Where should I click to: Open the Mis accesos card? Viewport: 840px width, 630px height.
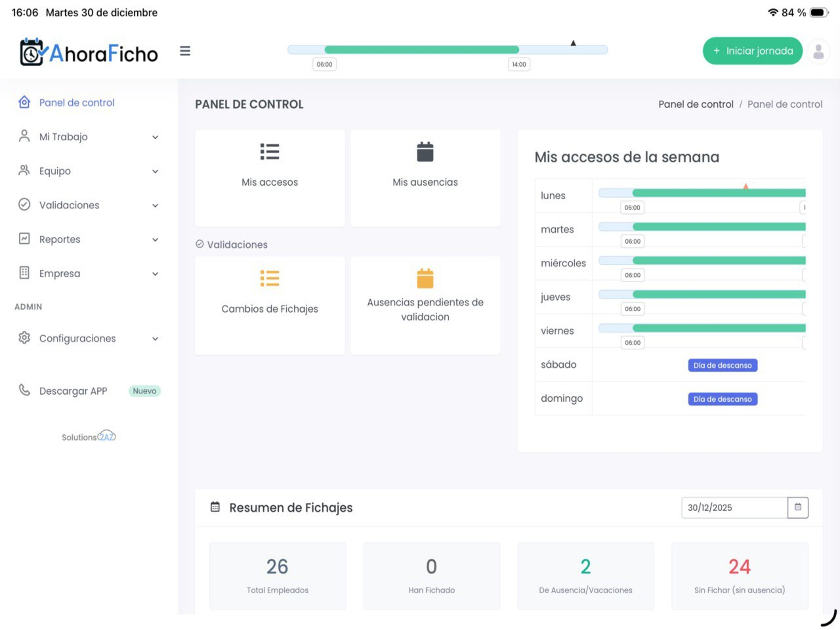coord(270,178)
